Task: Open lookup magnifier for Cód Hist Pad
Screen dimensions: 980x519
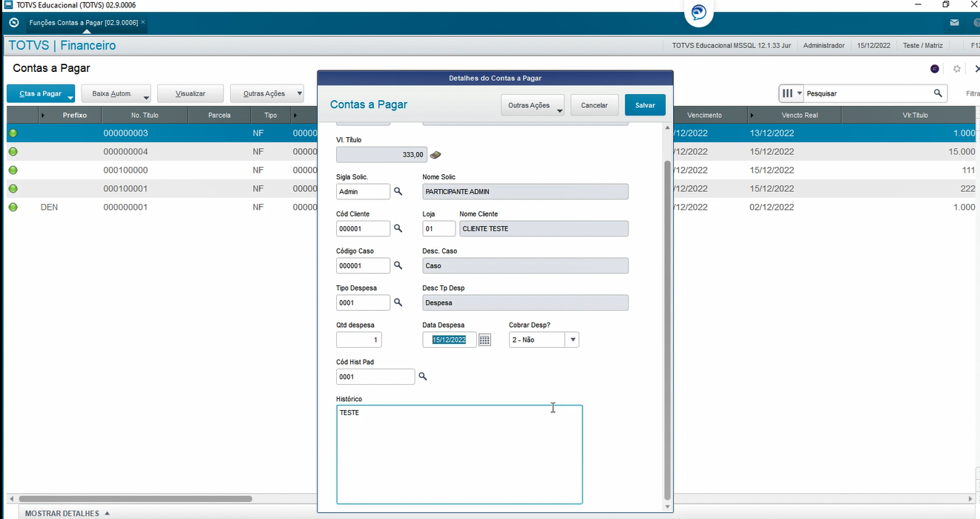Action: coord(423,377)
